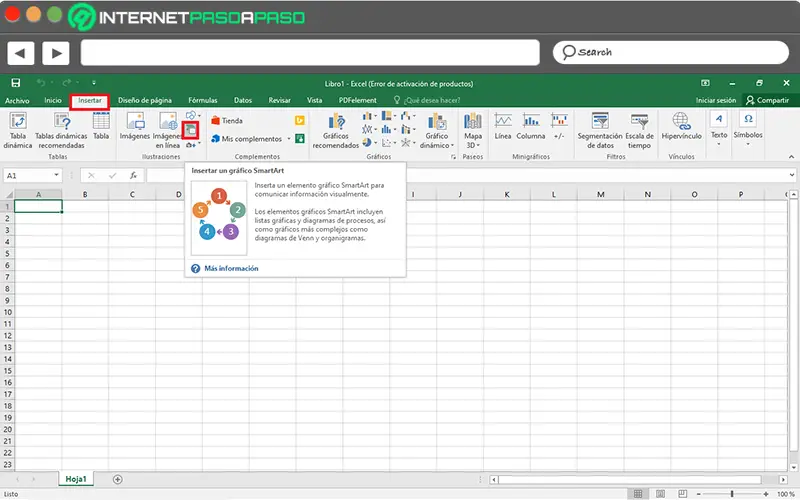
Task: Click the SmartArt graphic icon
Action: (191, 130)
